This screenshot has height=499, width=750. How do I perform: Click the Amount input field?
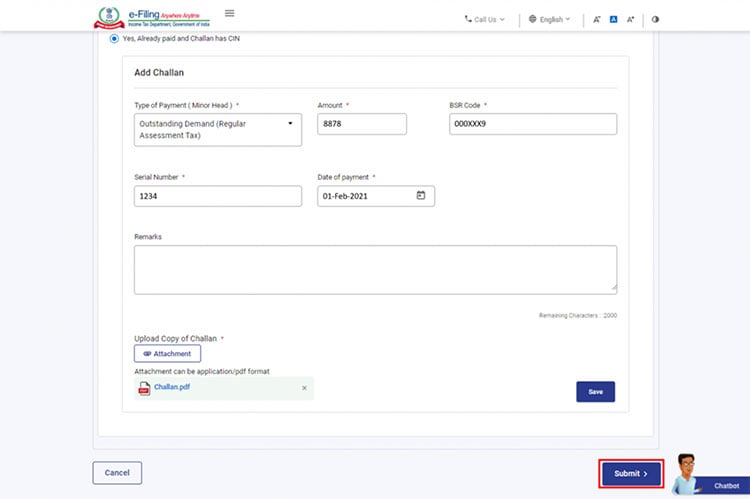click(x=362, y=124)
